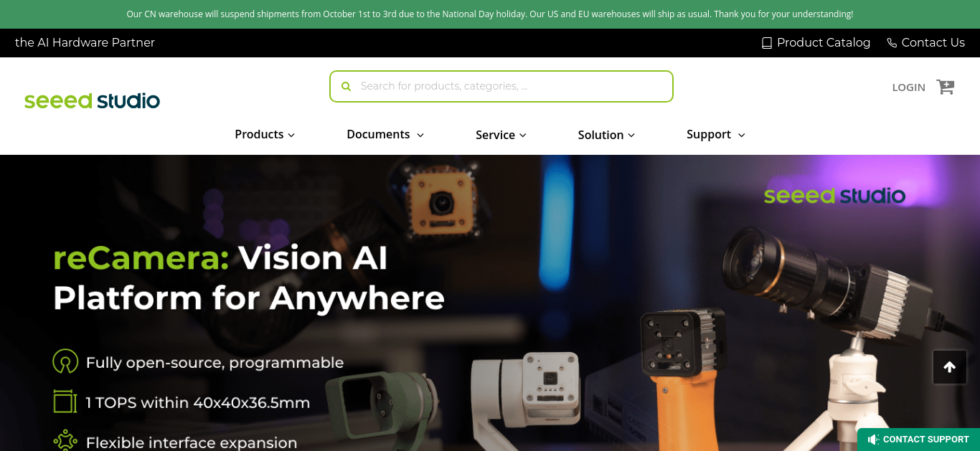Open the Products menu
The width and height of the screenshot is (980, 451).
click(265, 134)
